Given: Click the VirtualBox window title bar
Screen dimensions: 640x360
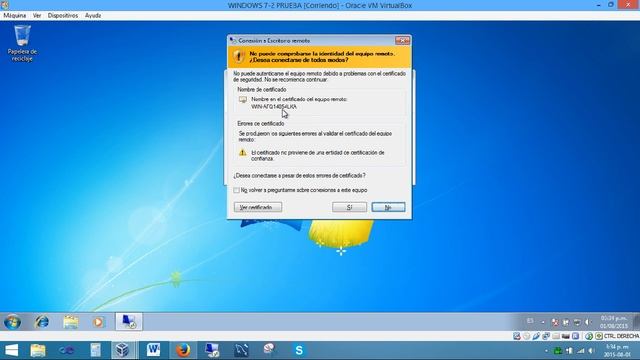Looking at the screenshot, I should [320, 5].
